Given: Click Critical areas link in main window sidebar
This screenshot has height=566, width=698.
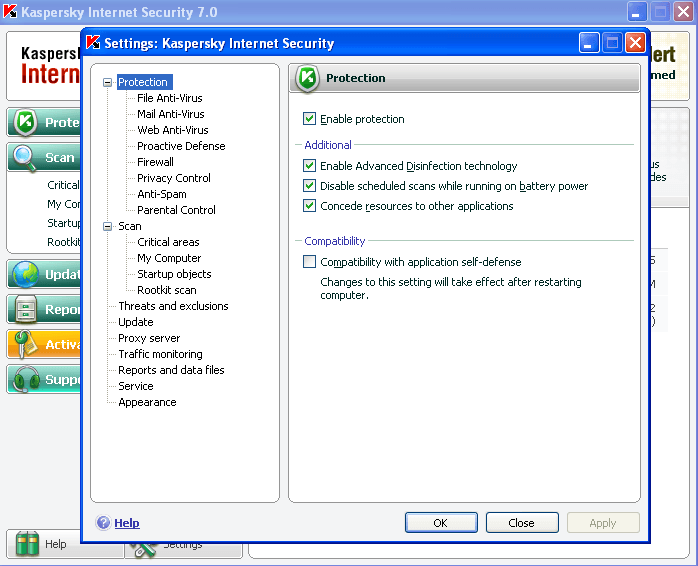Looking at the screenshot, I should click(x=63, y=185).
